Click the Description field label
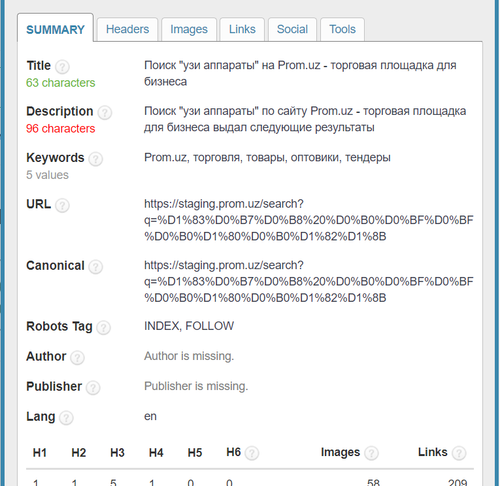 point(60,111)
